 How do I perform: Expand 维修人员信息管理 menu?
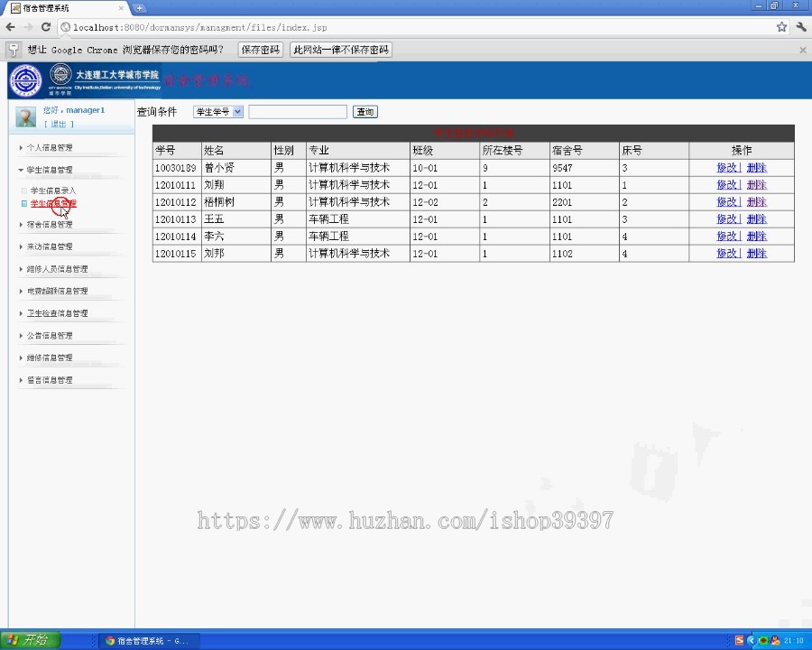57,269
